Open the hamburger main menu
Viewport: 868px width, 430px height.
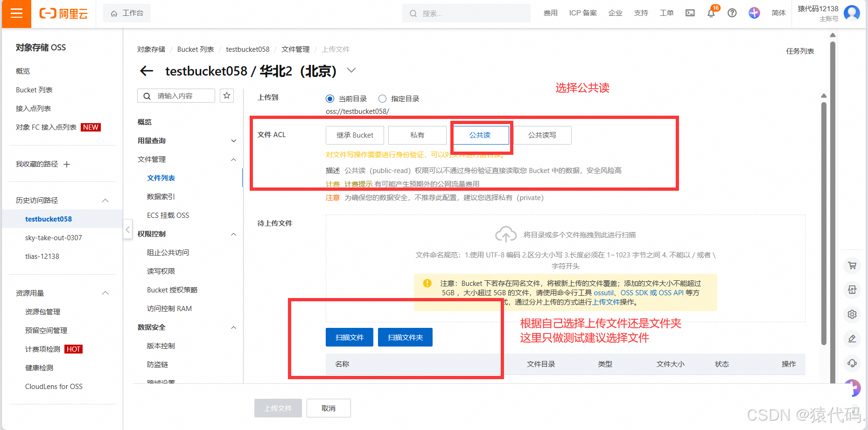pyautogui.click(x=16, y=14)
